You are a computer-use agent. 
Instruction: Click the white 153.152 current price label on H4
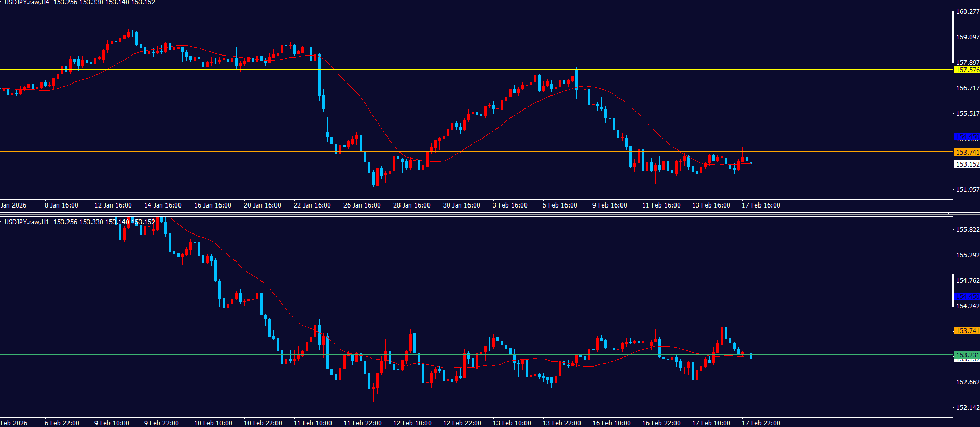click(967, 164)
